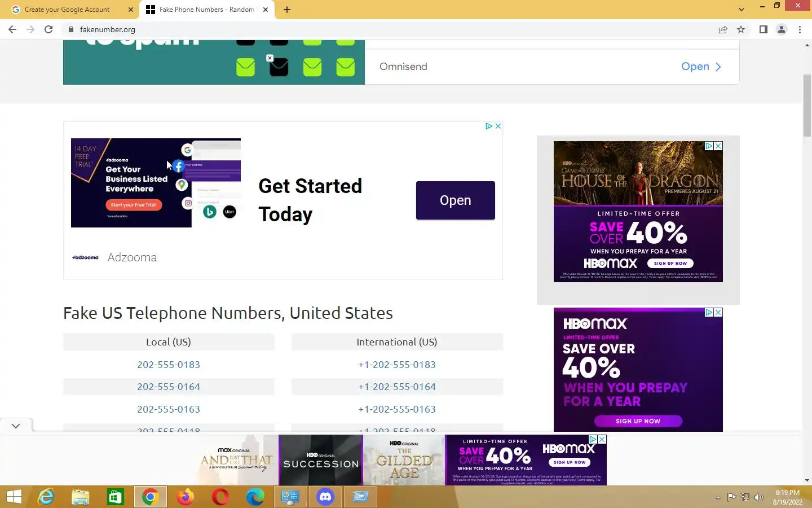Click the AdChoices icon on Adzooma ad

(489, 126)
